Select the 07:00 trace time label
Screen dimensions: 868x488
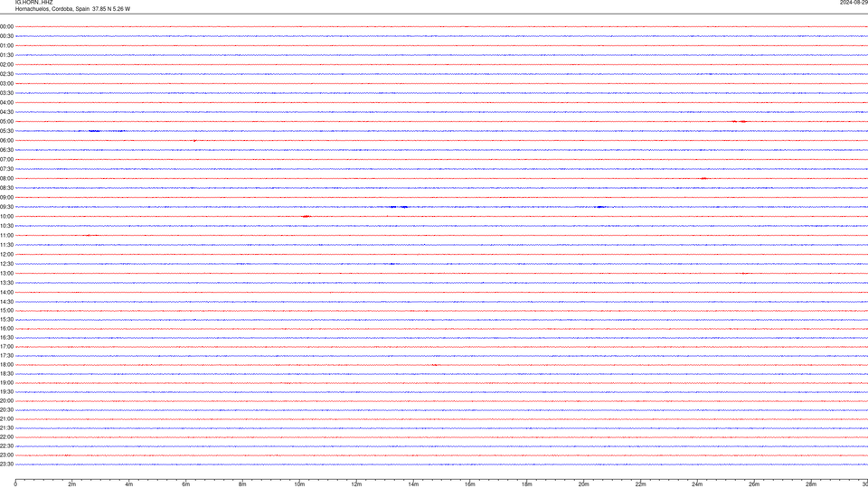(6, 159)
